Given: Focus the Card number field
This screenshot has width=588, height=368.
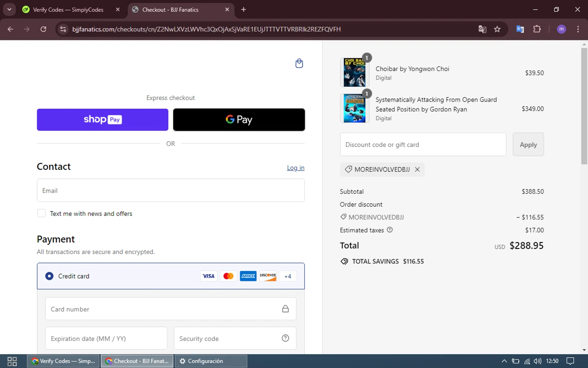Looking at the screenshot, I should tap(171, 309).
